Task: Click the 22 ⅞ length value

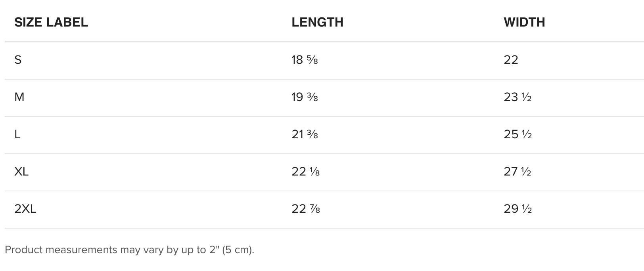Action: click(x=305, y=209)
